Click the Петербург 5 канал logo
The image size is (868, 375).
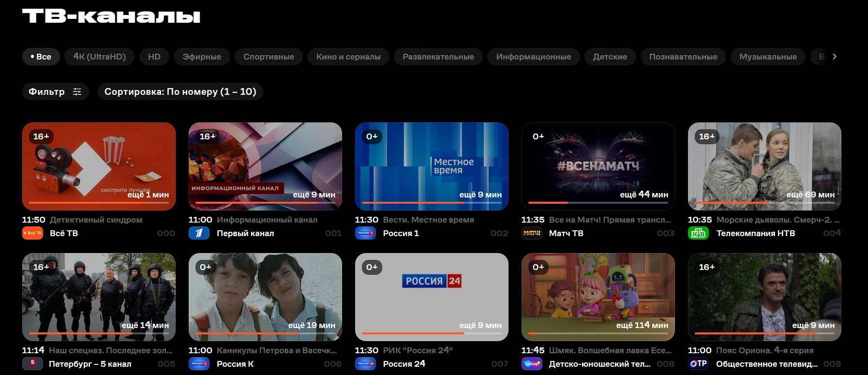[32, 363]
